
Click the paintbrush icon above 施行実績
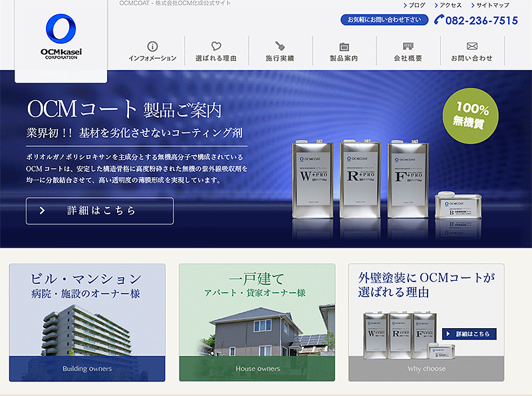pyautogui.click(x=279, y=46)
